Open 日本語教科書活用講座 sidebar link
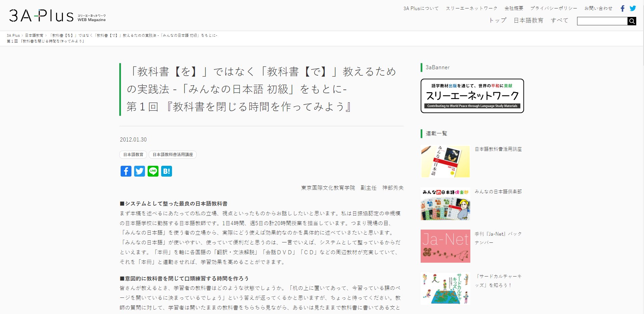 coord(498,149)
